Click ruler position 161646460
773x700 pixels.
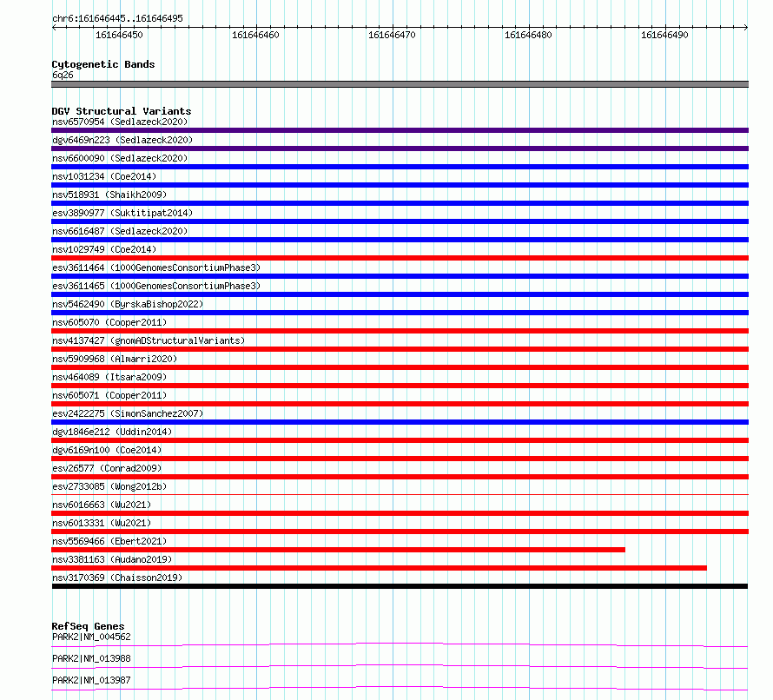click(x=255, y=35)
